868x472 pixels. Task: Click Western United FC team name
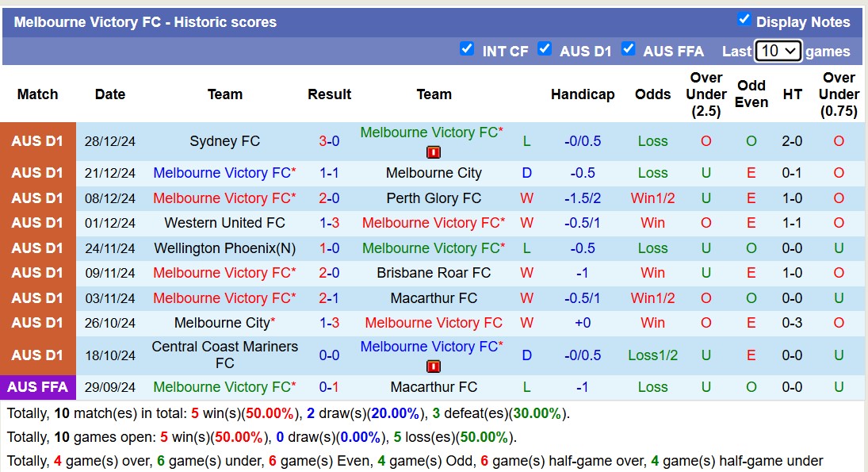(x=225, y=223)
